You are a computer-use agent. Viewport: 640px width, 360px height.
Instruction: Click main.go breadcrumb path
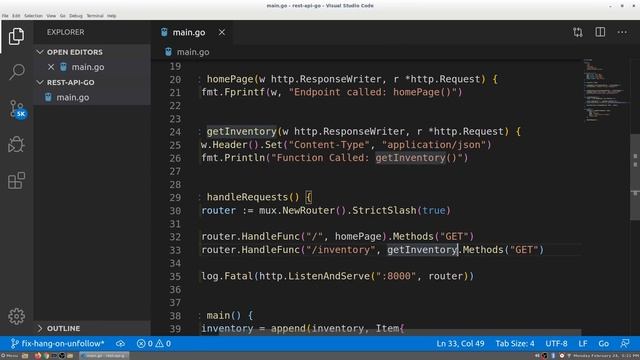193,52
